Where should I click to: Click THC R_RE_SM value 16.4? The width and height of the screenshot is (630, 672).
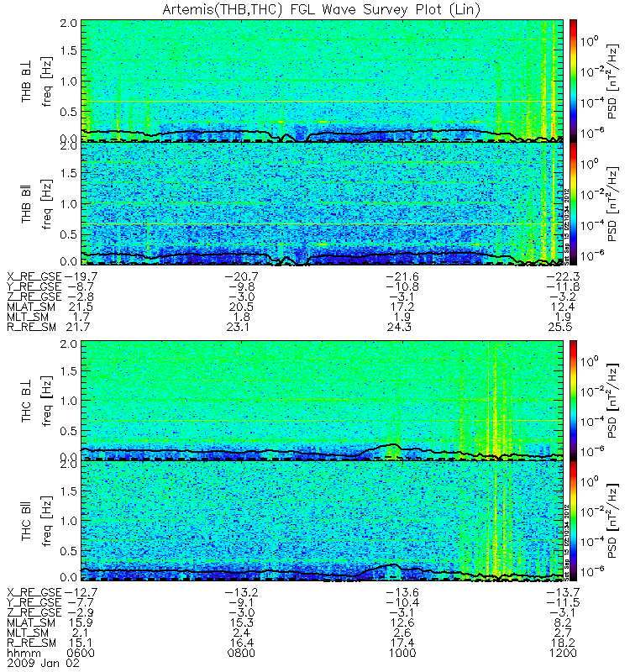click(241, 643)
